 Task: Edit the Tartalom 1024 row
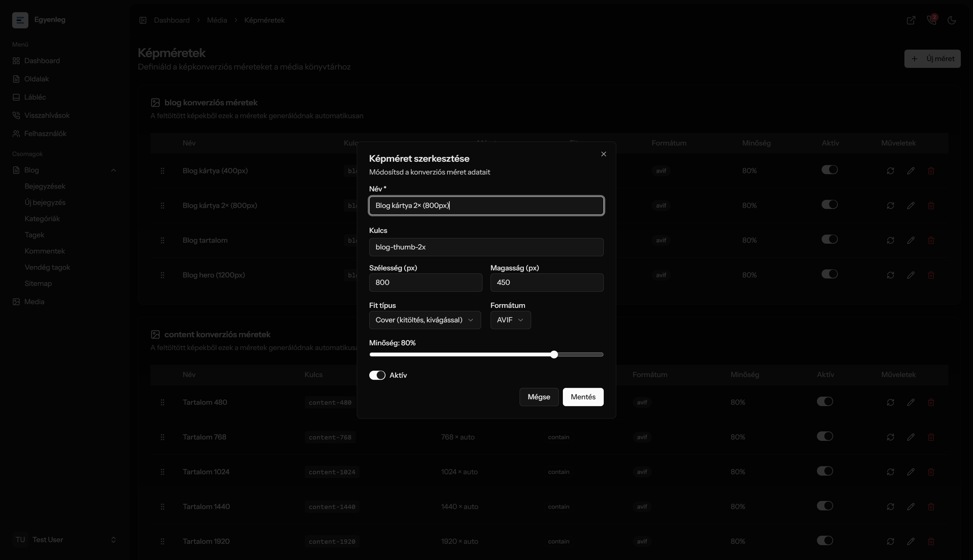910,472
